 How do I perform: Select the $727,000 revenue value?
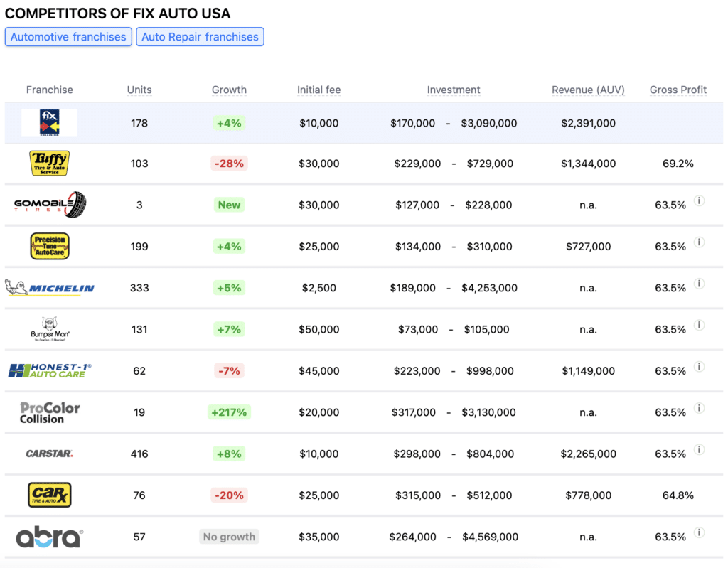[588, 247]
